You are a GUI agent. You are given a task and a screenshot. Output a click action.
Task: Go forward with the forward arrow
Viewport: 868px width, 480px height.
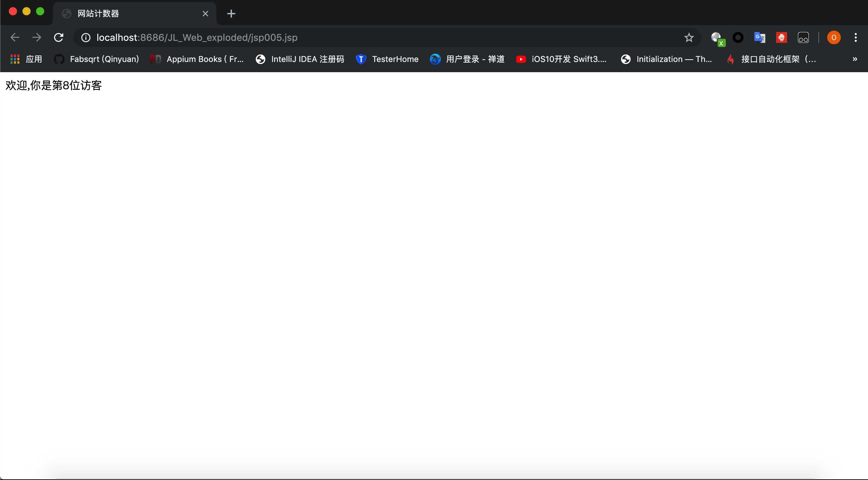click(x=37, y=37)
